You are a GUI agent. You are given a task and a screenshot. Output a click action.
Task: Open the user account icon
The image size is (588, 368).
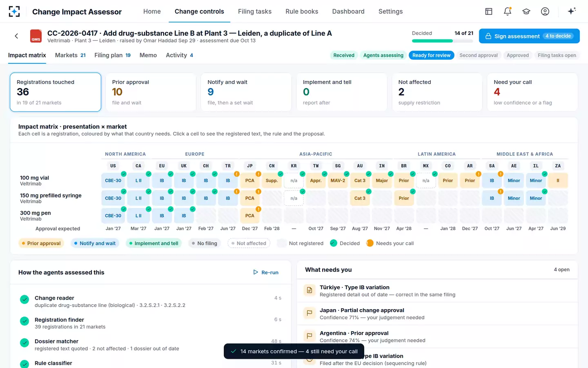[x=545, y=11]
